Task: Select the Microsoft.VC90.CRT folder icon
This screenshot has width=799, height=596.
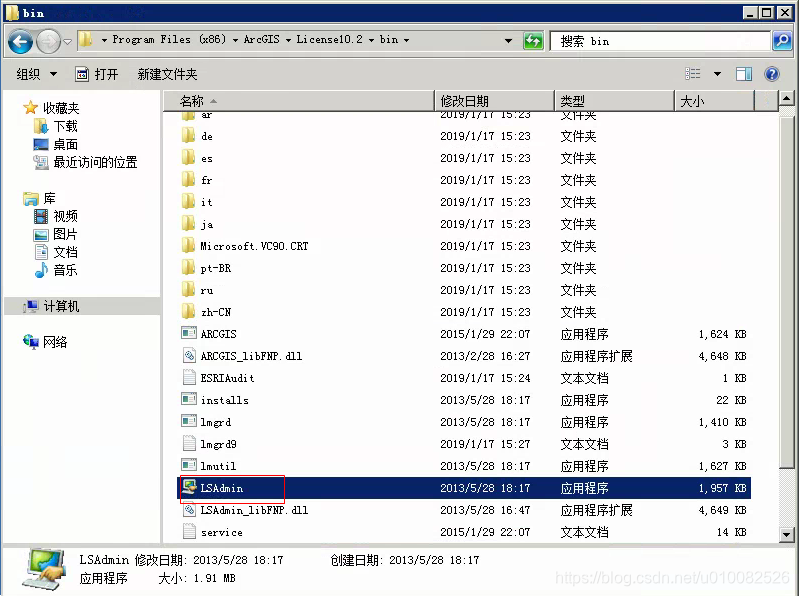Action: point(189,246)
